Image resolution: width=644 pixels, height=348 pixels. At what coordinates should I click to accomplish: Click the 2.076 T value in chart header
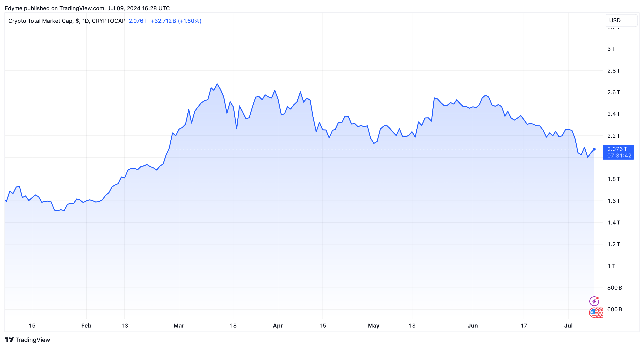click(x=138, y=21)
